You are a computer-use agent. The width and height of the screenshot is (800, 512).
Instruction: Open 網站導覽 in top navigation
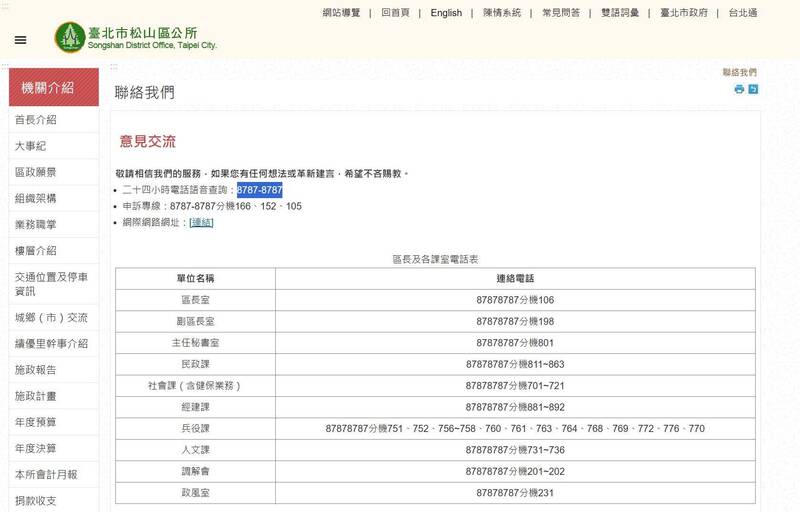coord(341,13)
